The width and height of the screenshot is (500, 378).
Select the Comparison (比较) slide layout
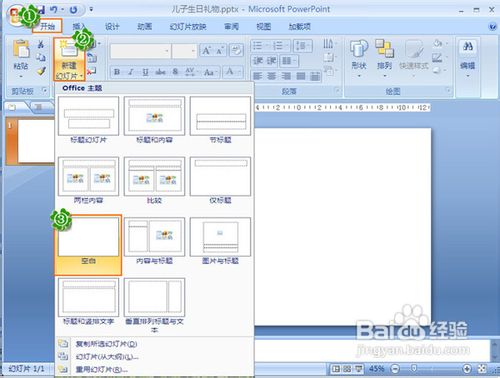point(154,180)
